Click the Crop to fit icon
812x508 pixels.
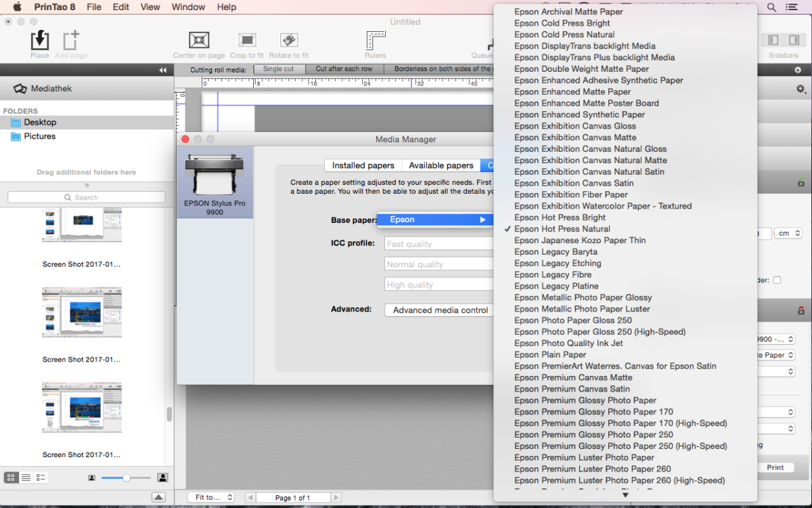click(248, 41)
